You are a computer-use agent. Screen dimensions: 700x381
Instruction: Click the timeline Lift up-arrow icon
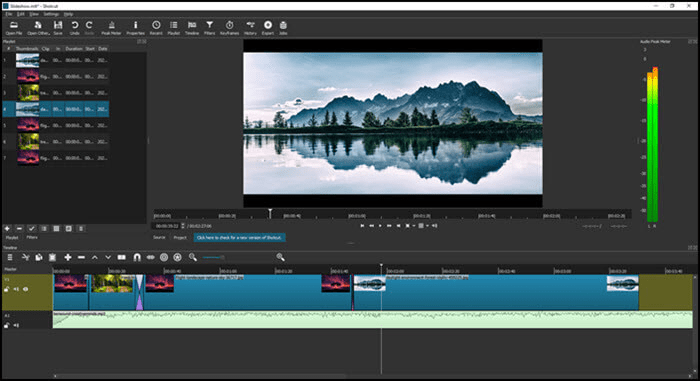pyautogui.click(x=95, y=257)
